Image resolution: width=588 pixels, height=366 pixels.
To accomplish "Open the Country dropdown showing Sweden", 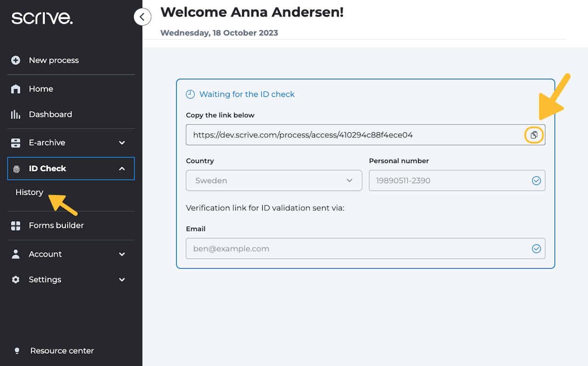I will (x=274, y=180).
